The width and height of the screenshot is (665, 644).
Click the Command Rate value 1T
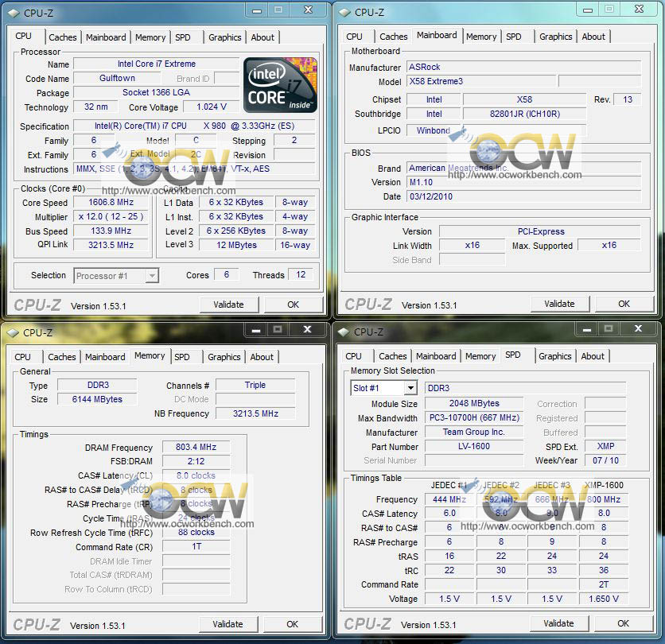[196, 546]
